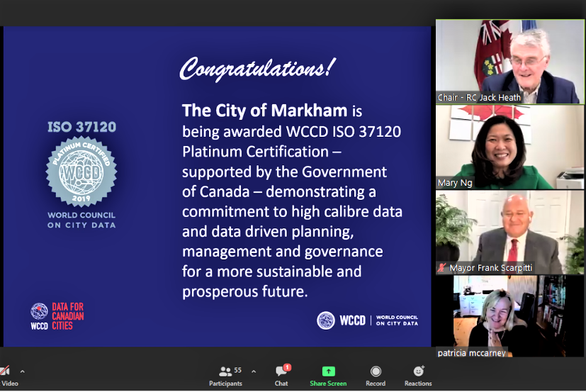Click the Congratulations! heading on slide

click(258, 69)
